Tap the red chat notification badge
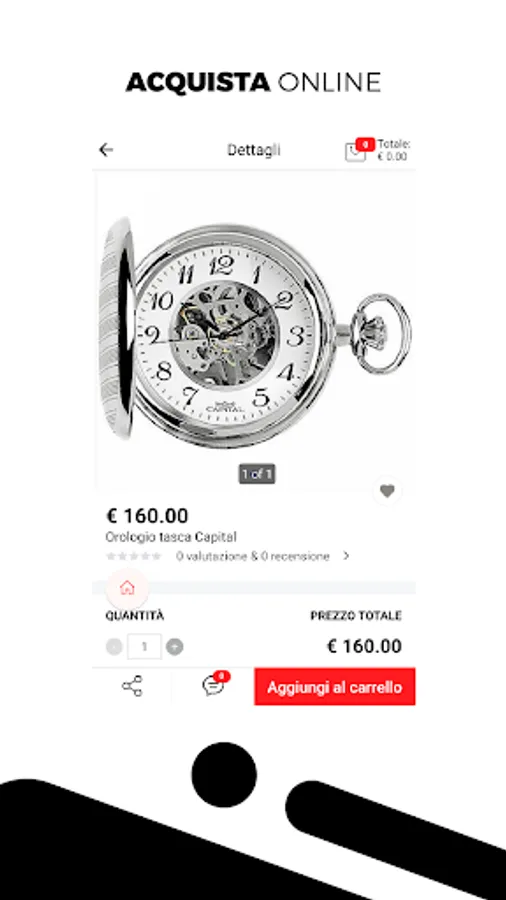The width and height of the screenshot is (506, 900). click(222, 676)
